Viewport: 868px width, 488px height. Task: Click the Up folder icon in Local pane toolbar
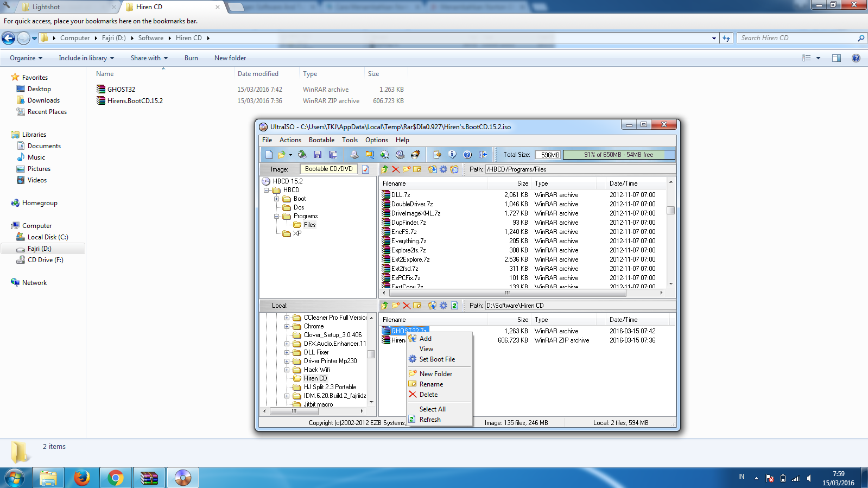pyautogui.click(x=385, y=306)
